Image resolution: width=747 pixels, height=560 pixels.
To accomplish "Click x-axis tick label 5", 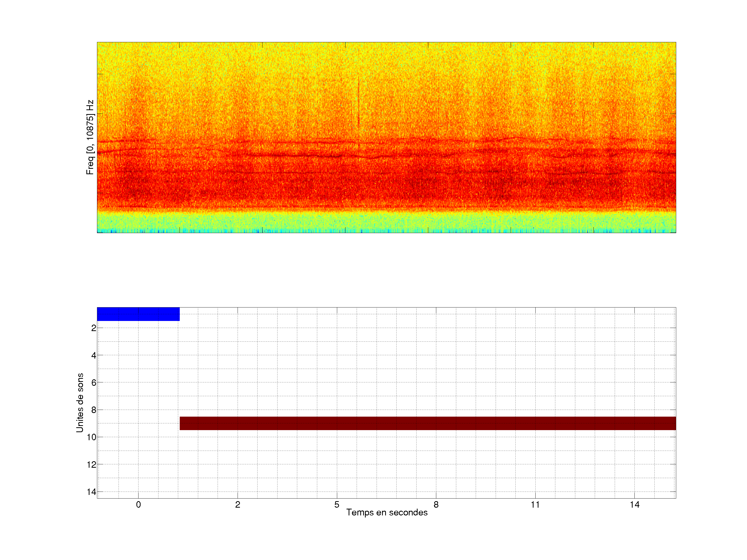I will pos(337,505).
